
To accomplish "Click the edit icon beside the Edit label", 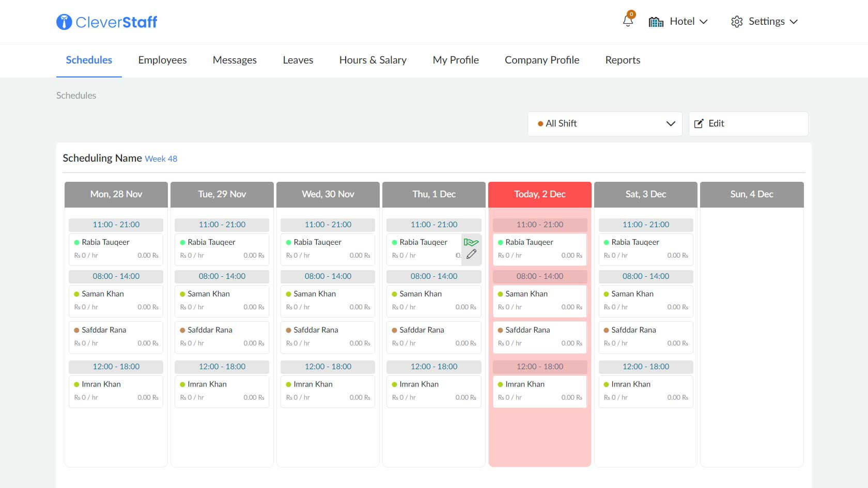I will coord(699,124).
